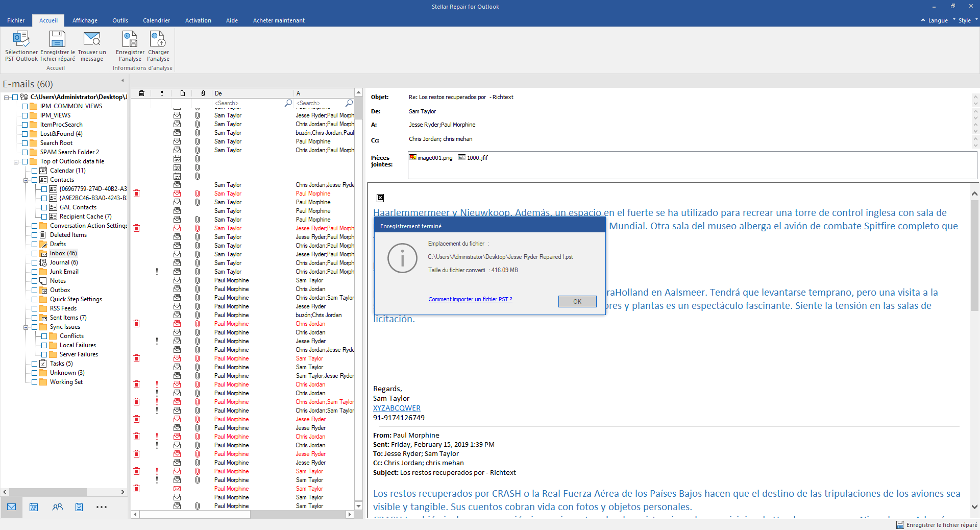Toggle the Calendar (11) checkbox
980x530 pixels.
click(34, 171)
